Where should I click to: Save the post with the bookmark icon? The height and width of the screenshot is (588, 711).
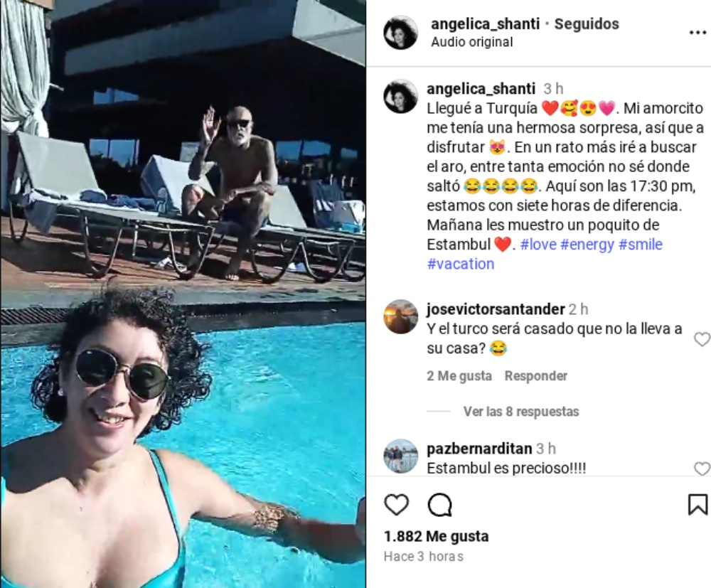(697, 505)
